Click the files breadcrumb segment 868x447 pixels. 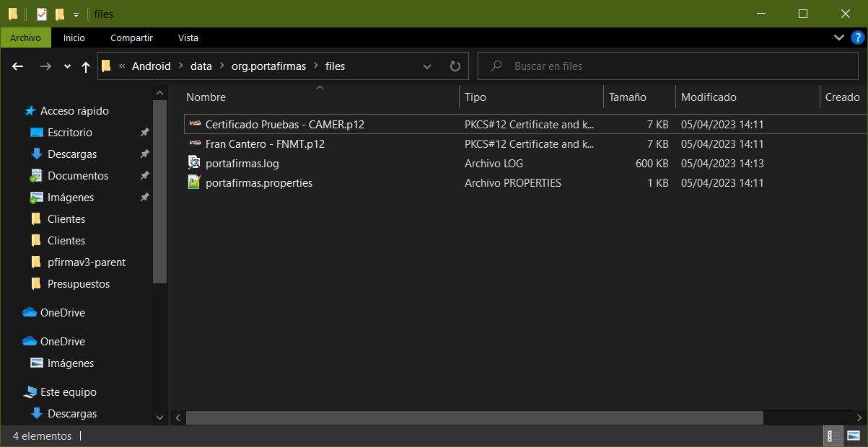[x=336, y=66]
